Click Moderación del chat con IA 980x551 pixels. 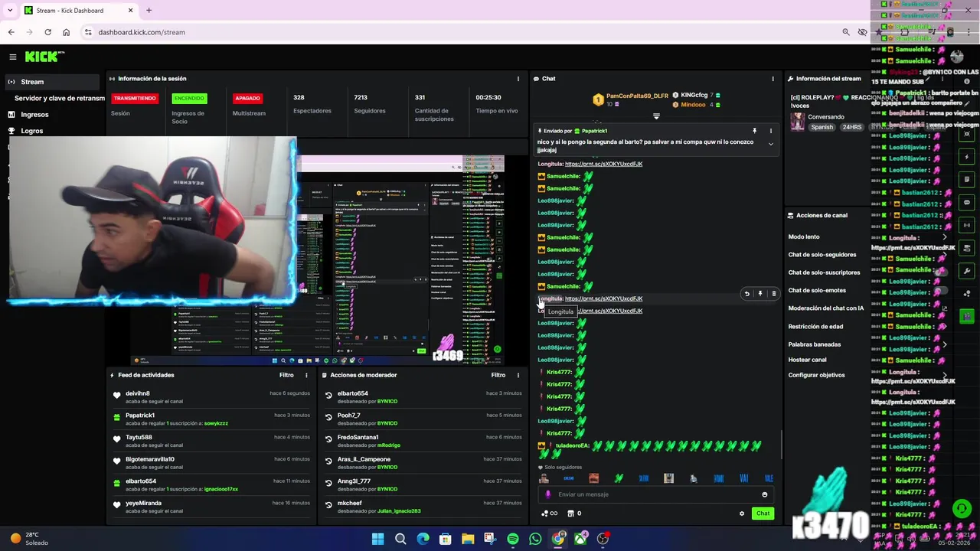(826, 308)
